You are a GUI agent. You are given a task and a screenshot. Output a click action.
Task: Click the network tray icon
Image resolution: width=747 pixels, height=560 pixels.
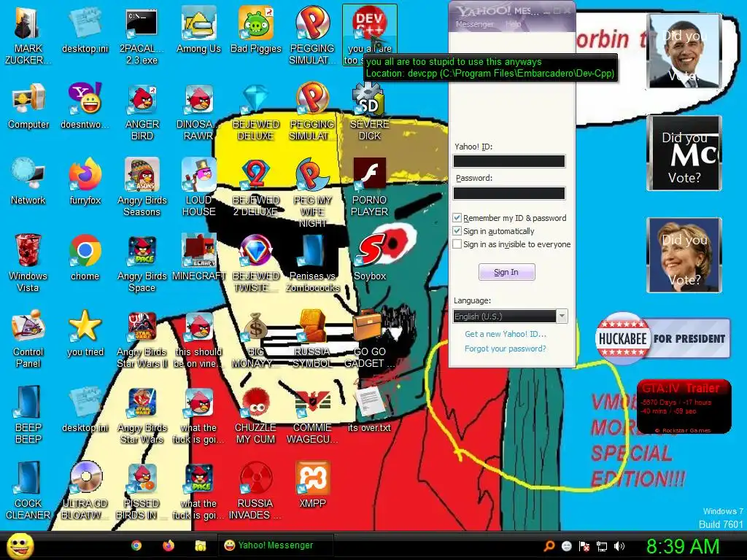click(x=602, y=546)
